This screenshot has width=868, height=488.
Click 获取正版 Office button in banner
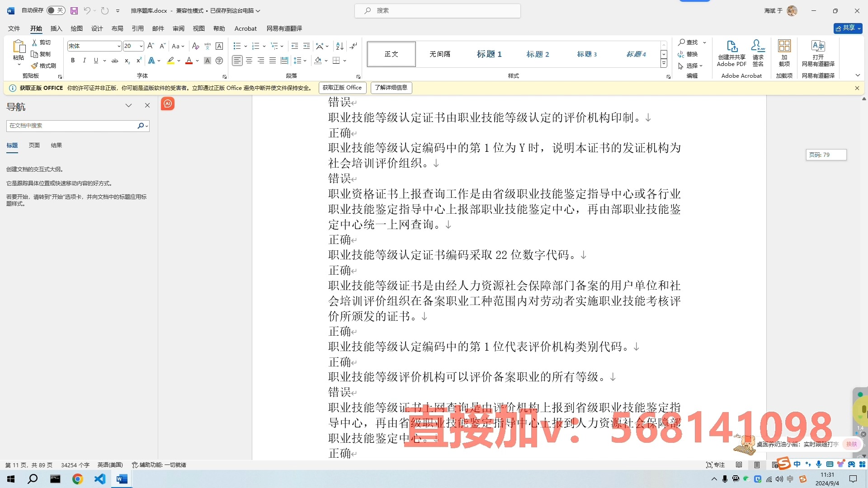point(342,87)
